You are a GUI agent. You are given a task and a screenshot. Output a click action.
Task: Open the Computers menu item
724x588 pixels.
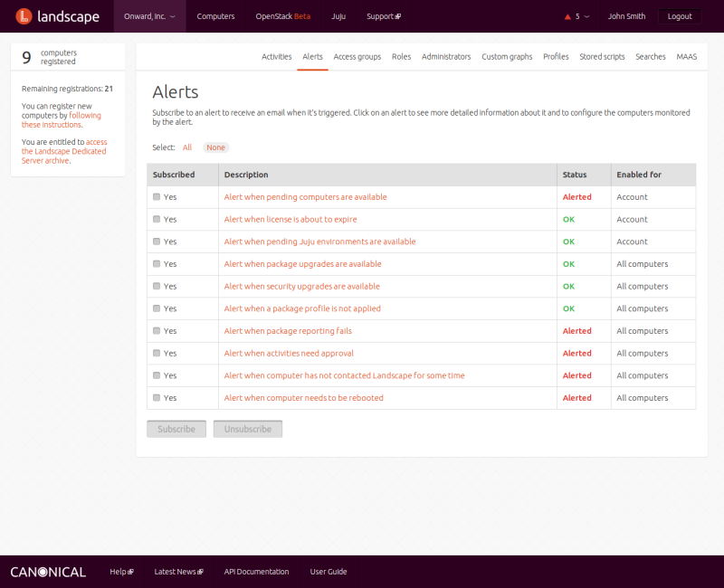[215, 16]
